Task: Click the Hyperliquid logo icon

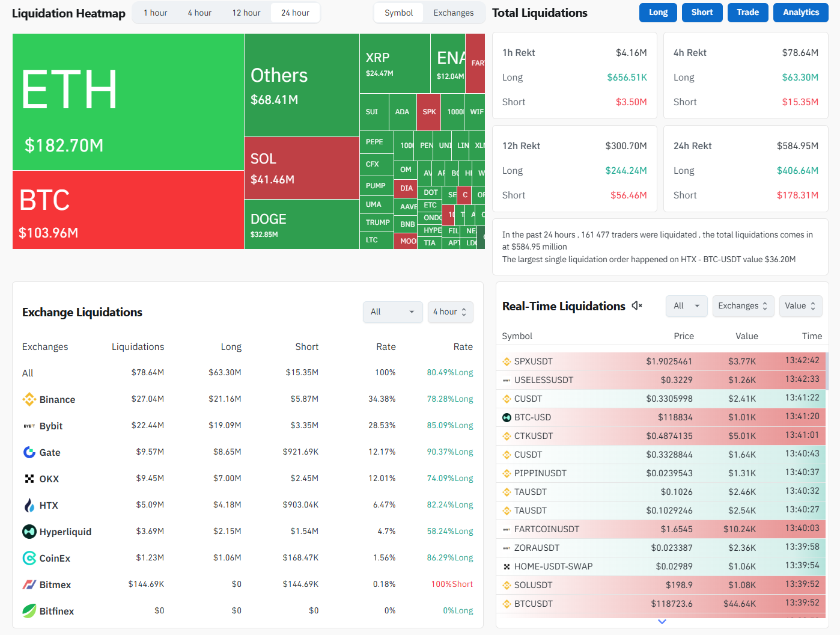Action: 29,532
